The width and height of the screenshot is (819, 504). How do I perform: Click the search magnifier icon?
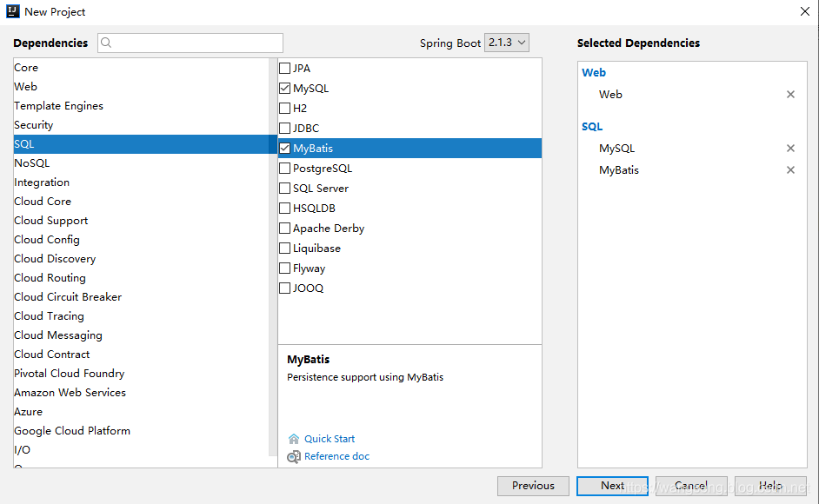[107, 43]
